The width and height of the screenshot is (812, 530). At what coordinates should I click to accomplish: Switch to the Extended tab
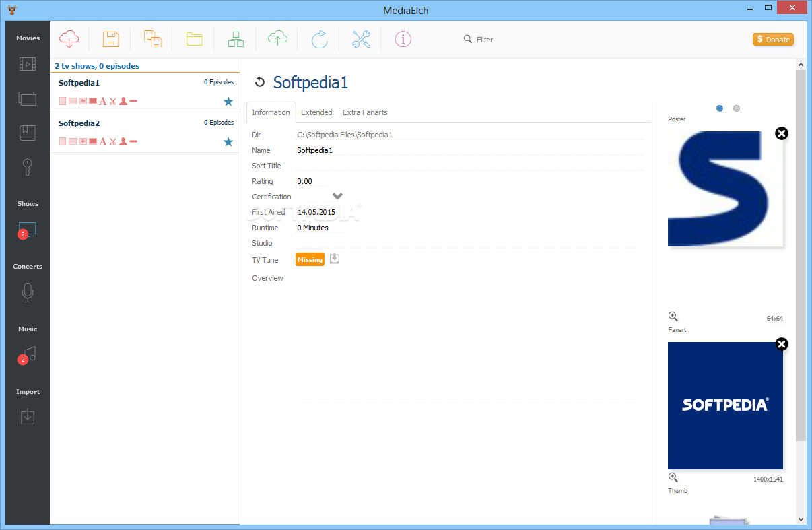[316, 112]
